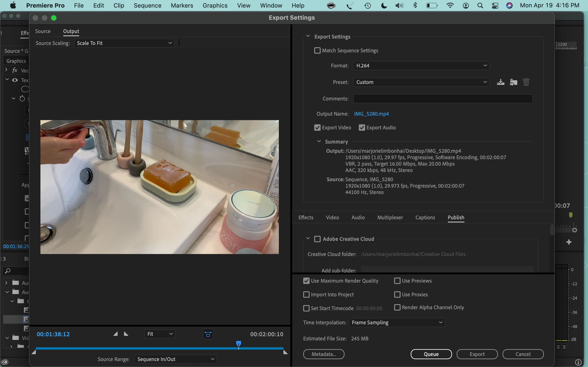The image size is (588, 367).
Task: Click the blue playhead on preview timeline
Action: [x=239, y=343]
